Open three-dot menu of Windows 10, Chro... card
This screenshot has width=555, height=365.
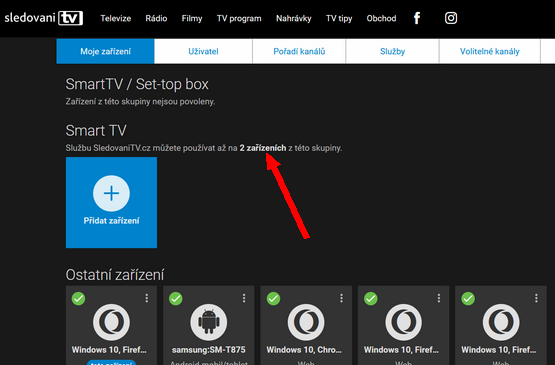[341, 298]
